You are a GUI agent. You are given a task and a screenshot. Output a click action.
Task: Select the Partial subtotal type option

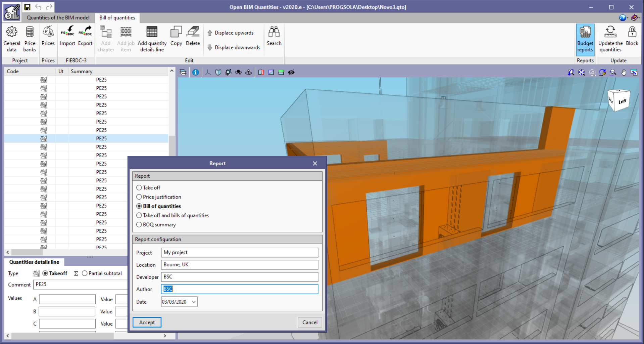[x=85, y=273]
